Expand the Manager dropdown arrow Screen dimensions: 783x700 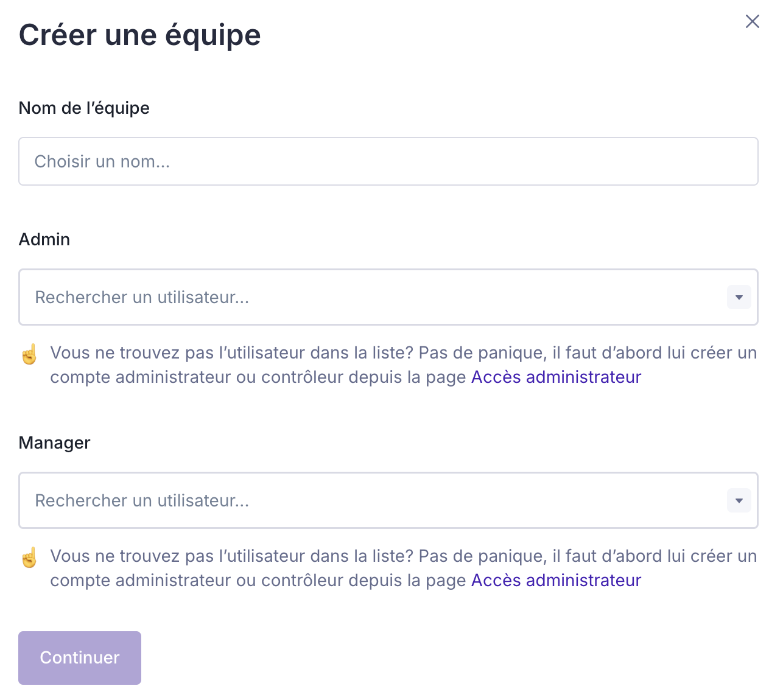[739, 501]
